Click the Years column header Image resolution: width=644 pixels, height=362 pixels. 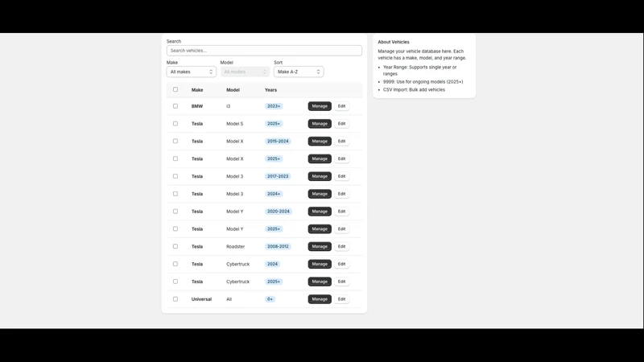270,90
